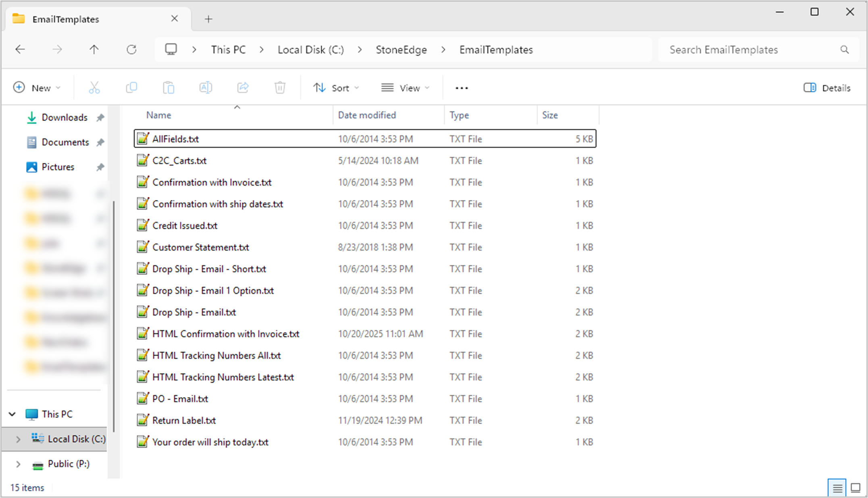The image size is (868, 498).
Task: Navigate up one folder level
Action: click(x=94, y=49)
